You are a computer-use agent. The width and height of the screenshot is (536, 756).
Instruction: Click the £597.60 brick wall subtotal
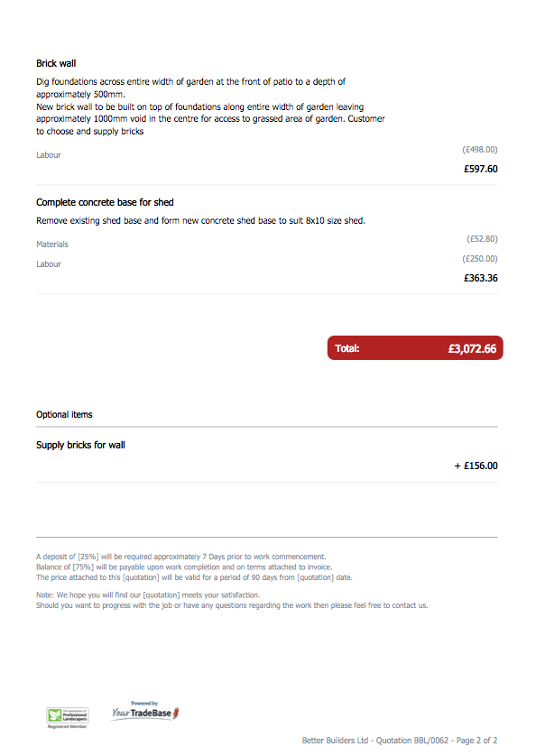(x=481, y=169)
